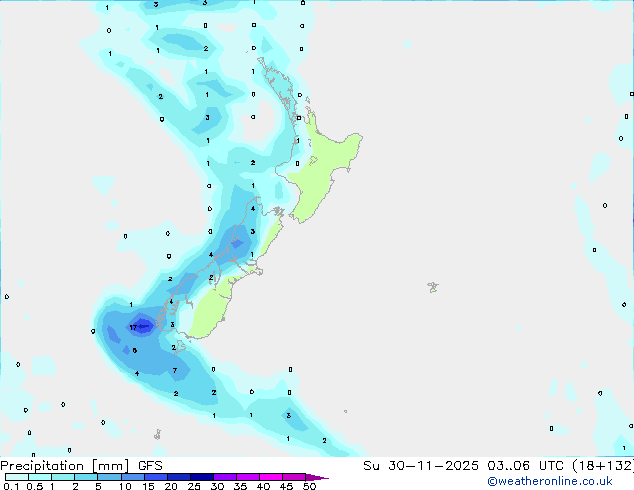The width and height of the screenshot is (634, 490).
Task: Click the 'Precipitation [mm] GFS' title text
Action: [x=81, y=466]
